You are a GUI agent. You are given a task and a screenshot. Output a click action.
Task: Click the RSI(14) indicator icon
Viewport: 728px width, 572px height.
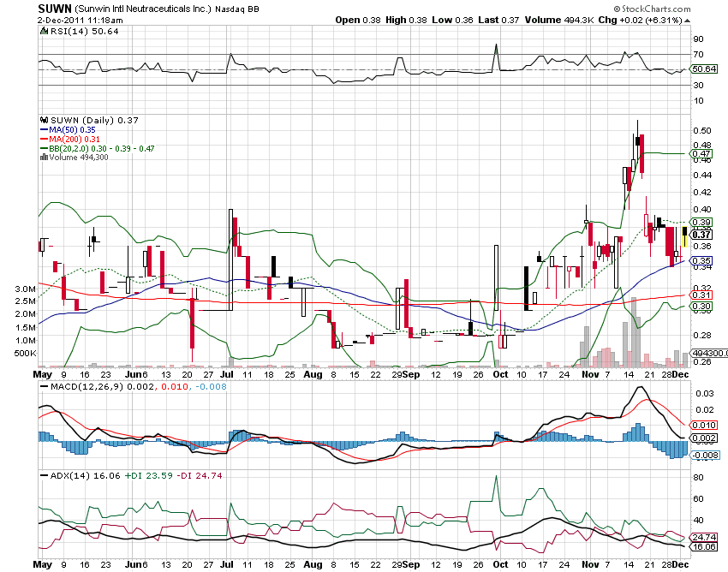click(x=44, y=31)
